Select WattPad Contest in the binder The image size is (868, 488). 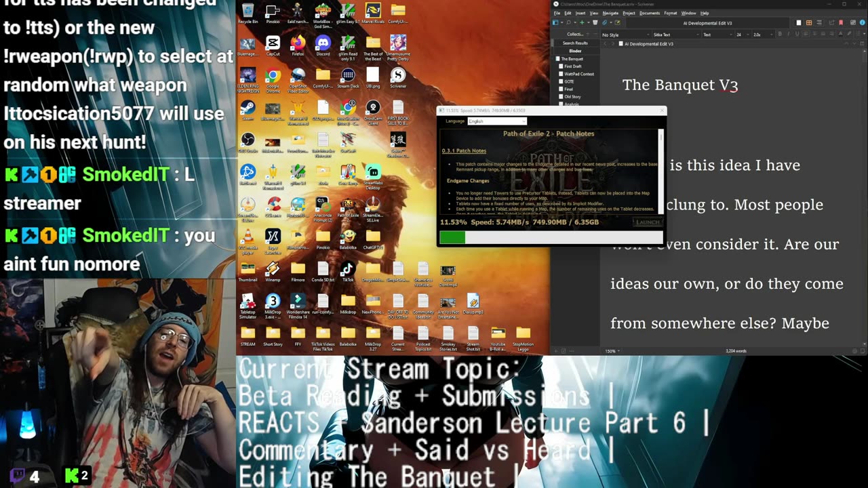click(578, 74)
